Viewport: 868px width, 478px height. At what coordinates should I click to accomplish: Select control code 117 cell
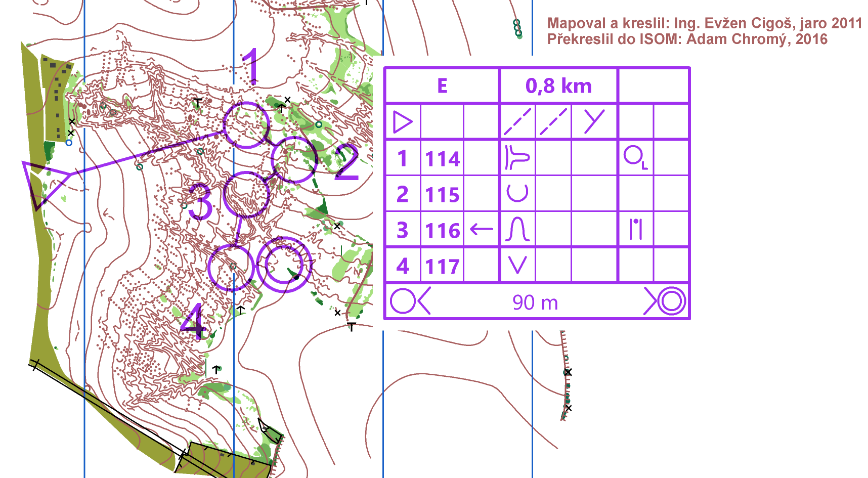pyautogui.click(x=442, y=266)
